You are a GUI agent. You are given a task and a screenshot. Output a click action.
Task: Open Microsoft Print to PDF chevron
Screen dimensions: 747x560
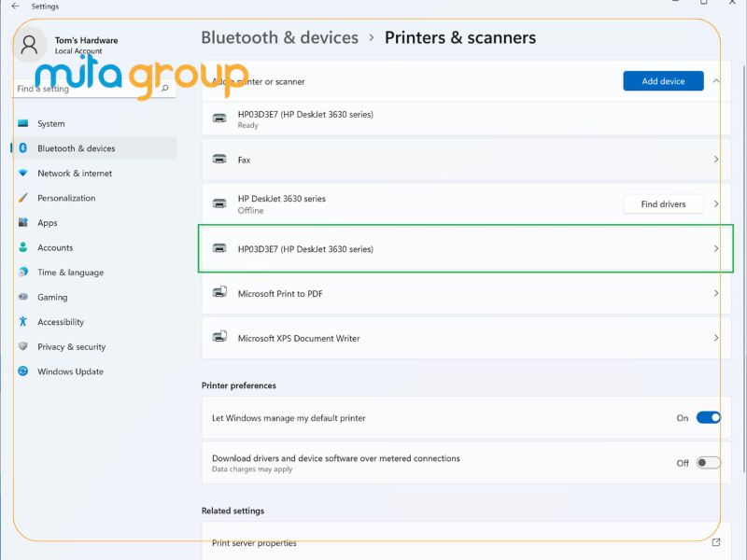coord(715,293)
